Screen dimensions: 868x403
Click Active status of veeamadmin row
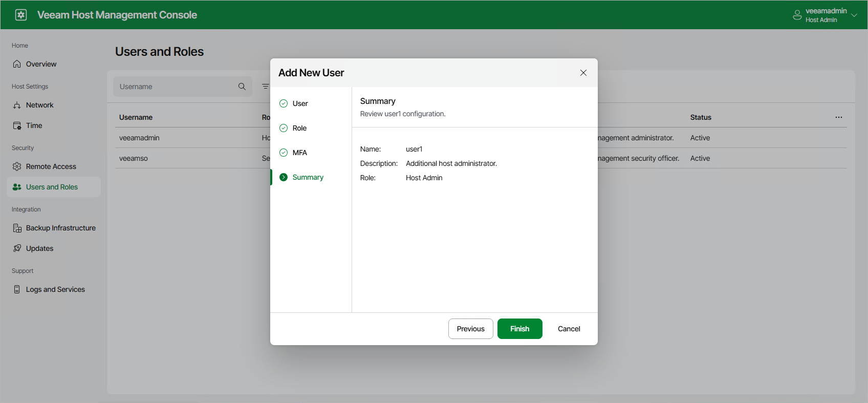[x=700, y=138]
